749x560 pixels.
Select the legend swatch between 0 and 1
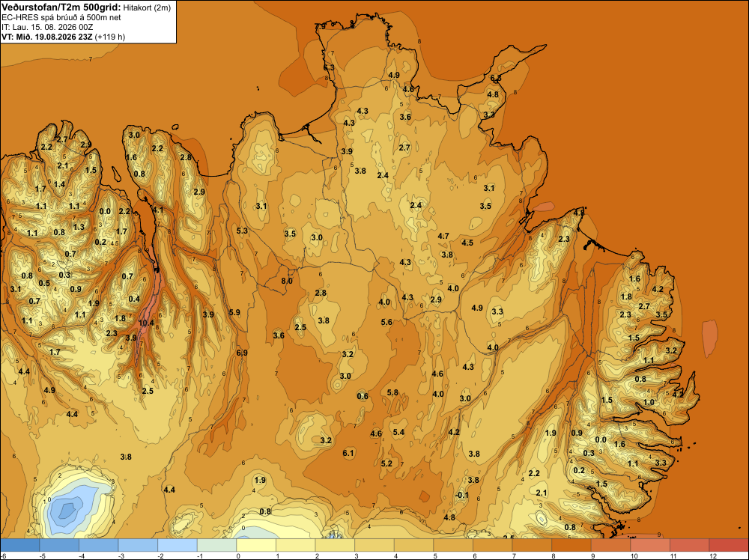[256, 545]
